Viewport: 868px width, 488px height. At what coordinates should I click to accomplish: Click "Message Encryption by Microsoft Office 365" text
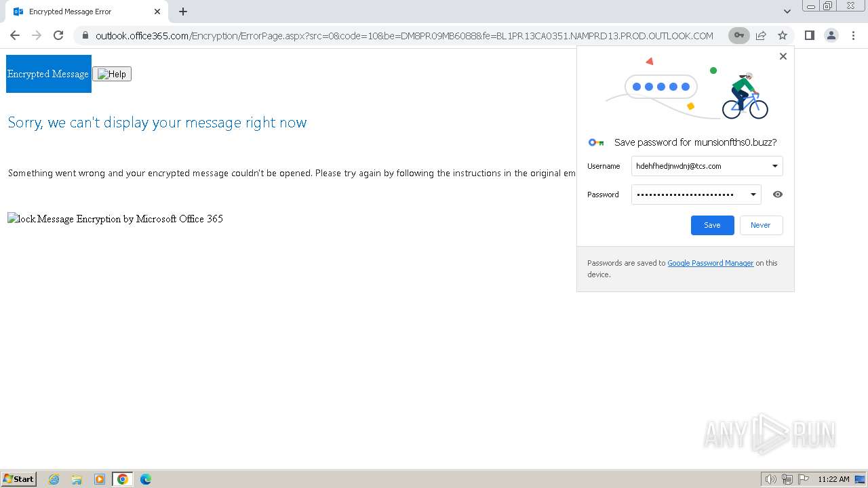point(130,219)
